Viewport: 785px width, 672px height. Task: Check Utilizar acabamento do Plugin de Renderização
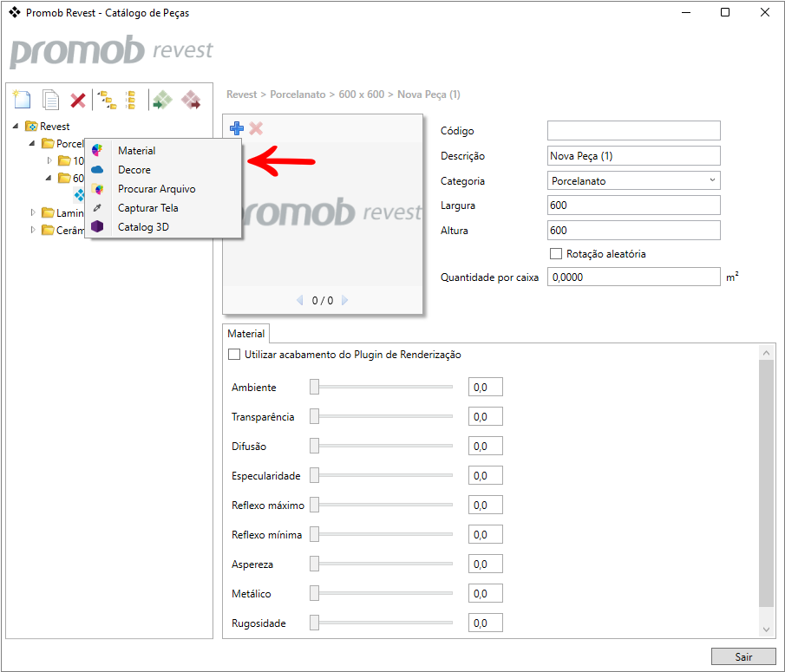(234, 355)
